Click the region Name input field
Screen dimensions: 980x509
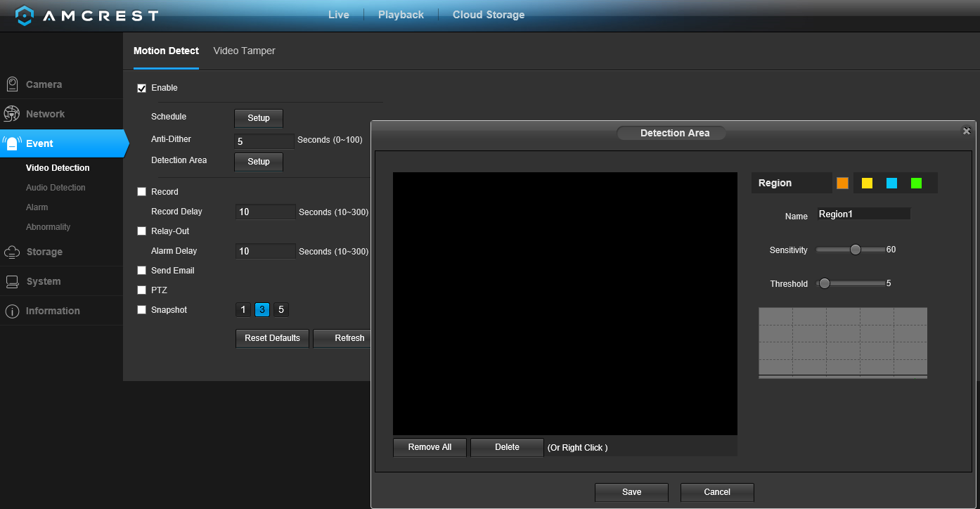click(x=864, y=214)
